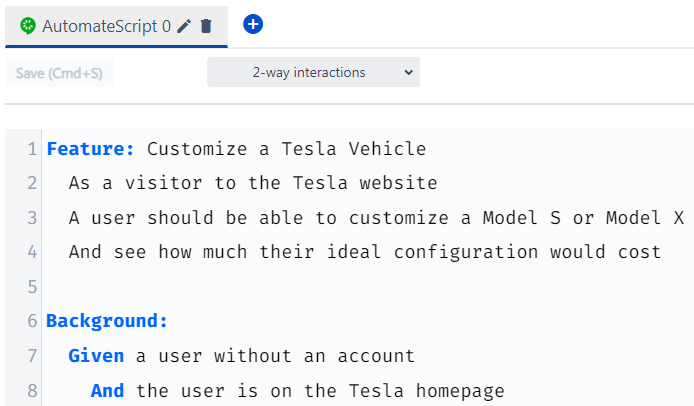Click line number 1 in gutter

tap(32, 149)
